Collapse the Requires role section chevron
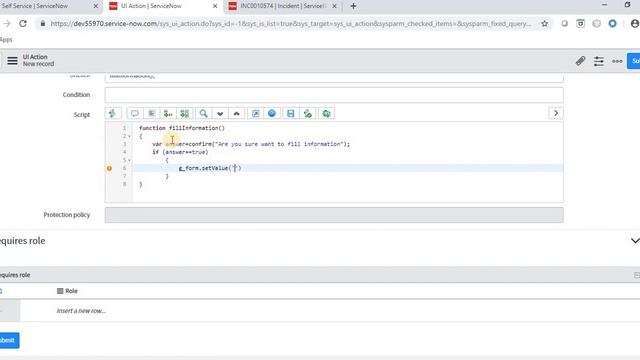The height and width of the screenshot is (360, 640). 635,241
